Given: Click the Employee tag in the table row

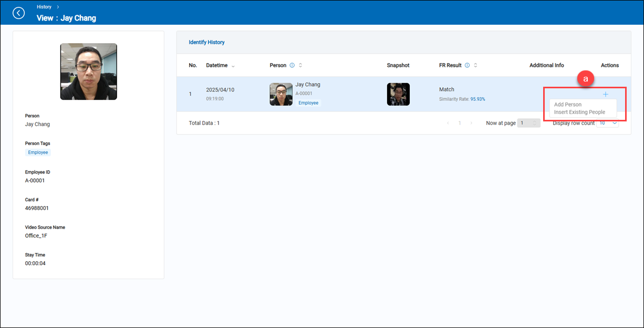Looking at the screenshot, I should click(308, 103).
